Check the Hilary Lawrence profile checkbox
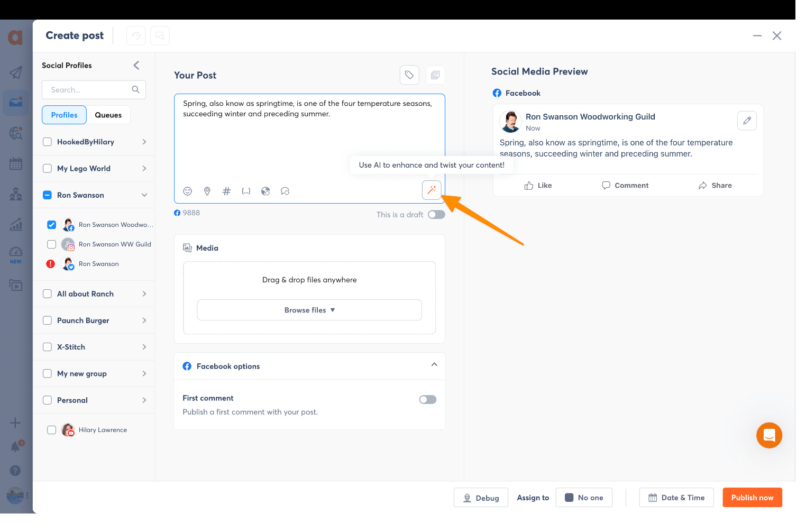The image size is (806, 532). (51, 430)
